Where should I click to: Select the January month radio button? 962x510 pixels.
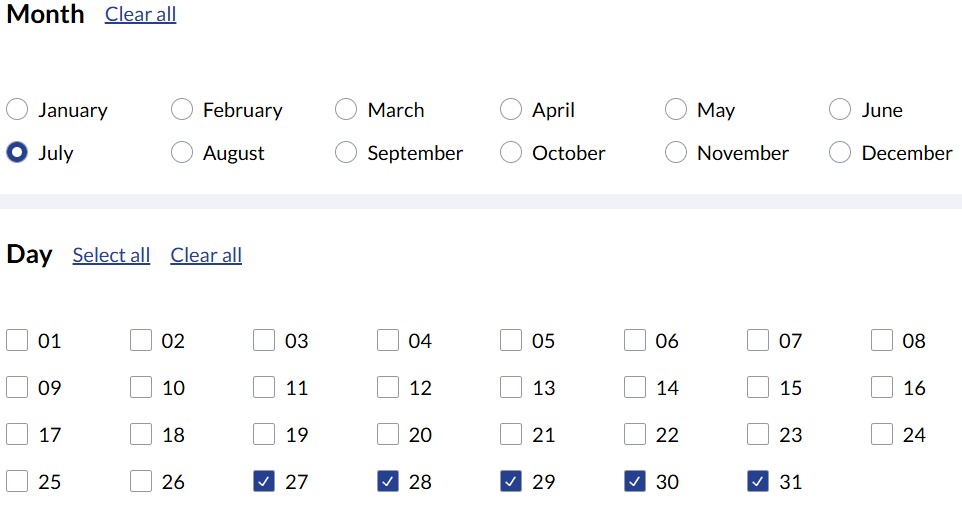point(17,110)
